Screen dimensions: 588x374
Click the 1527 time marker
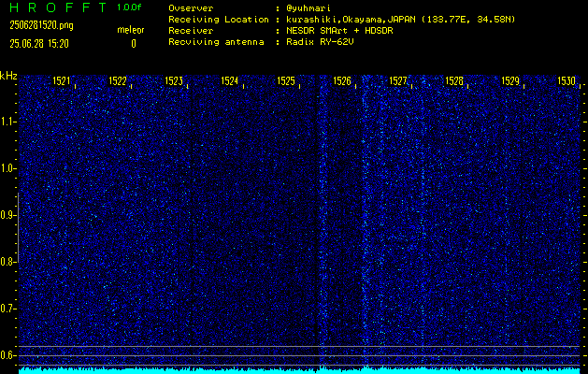pyautogui.click(x=398, y=80)
